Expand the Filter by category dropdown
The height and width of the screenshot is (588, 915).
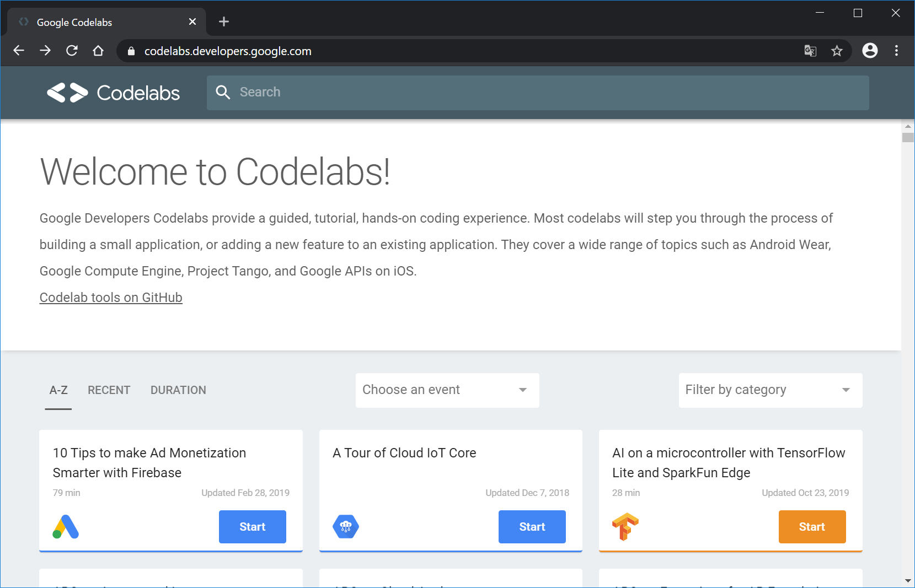(x=770, y=390)
